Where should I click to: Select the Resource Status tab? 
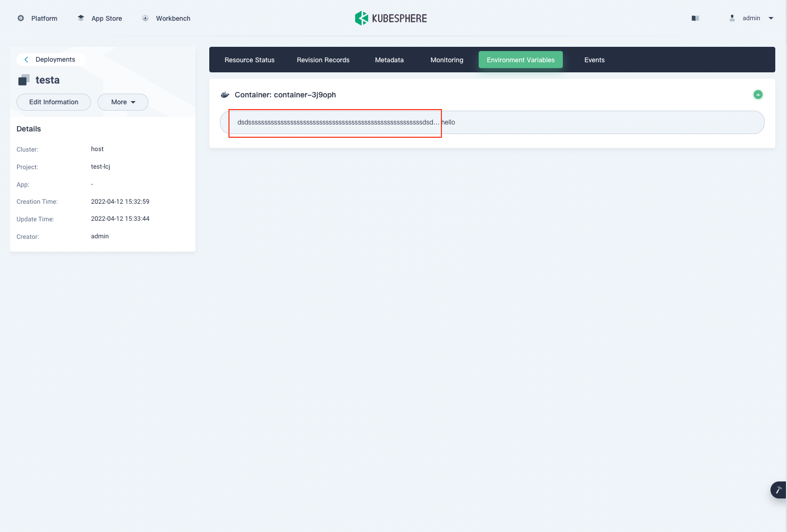tap(249, 60)
